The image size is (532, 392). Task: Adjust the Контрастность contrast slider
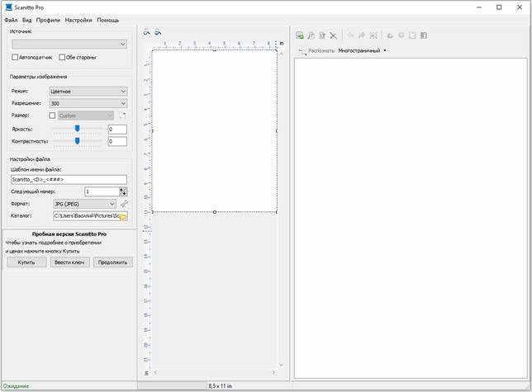(x=78, y=140)
